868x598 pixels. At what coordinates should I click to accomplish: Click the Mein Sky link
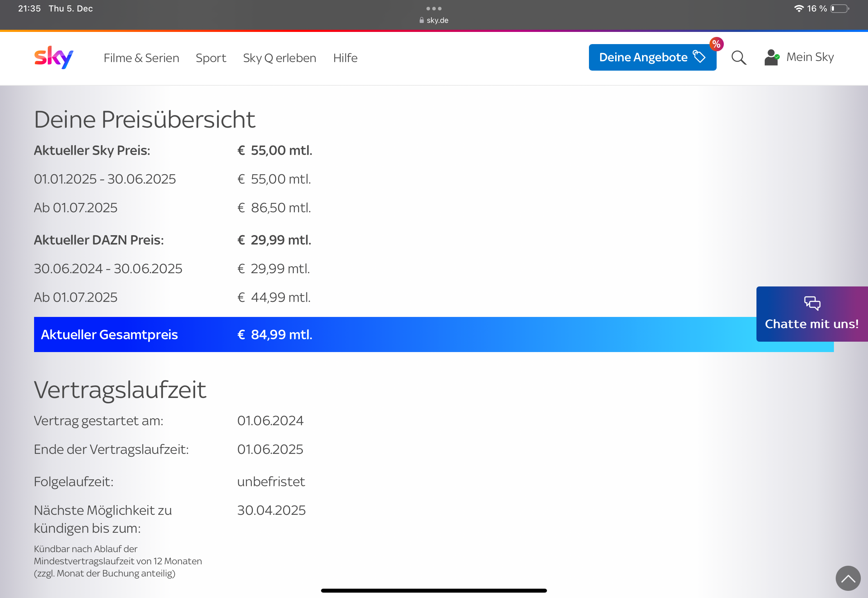point(810,57)
